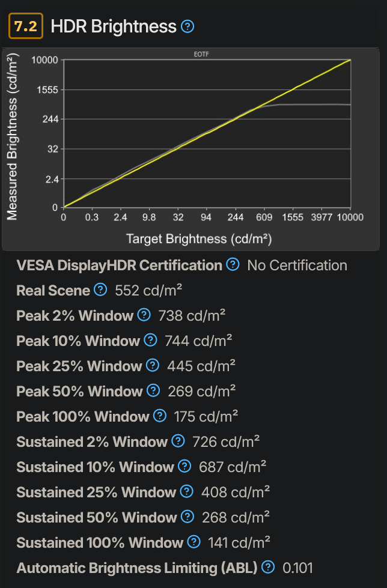
Task: Open the help tooltip beside HDR Brightness heading
Action: coord(187,26)
